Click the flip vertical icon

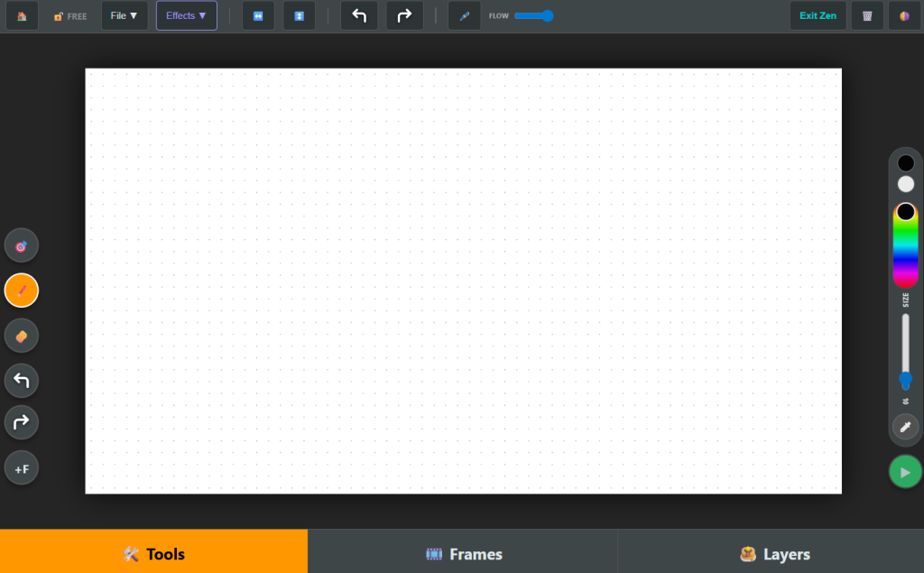pos(300,15)
